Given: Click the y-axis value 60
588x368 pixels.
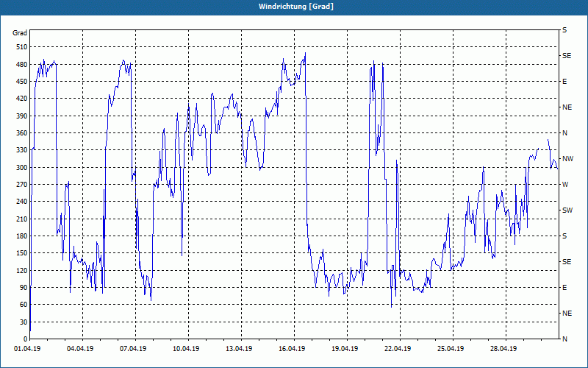Looking at the screenshot, I should pos(24,305).
